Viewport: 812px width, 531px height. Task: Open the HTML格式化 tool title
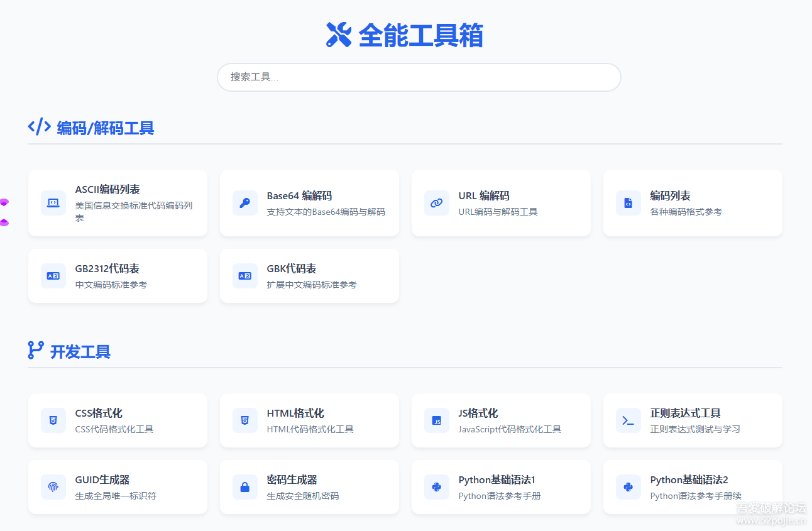coord(295,413)
